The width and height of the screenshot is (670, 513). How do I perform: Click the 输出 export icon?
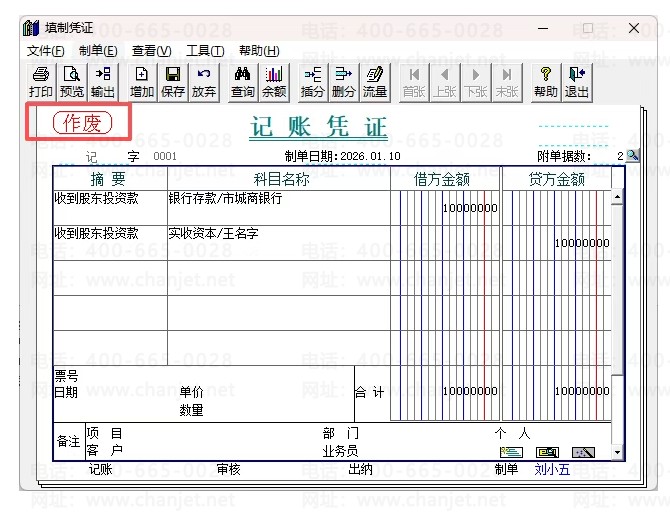tap(103, 82)
